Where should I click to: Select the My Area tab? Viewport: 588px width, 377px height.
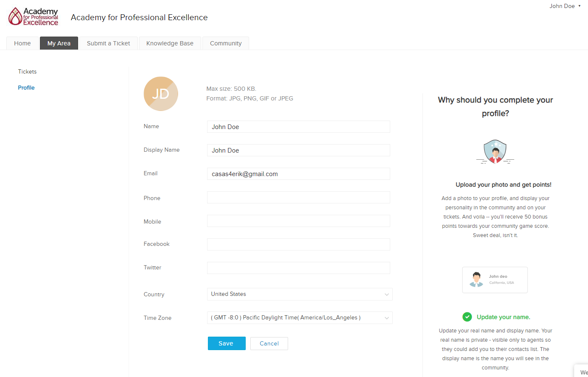point(59,43)
